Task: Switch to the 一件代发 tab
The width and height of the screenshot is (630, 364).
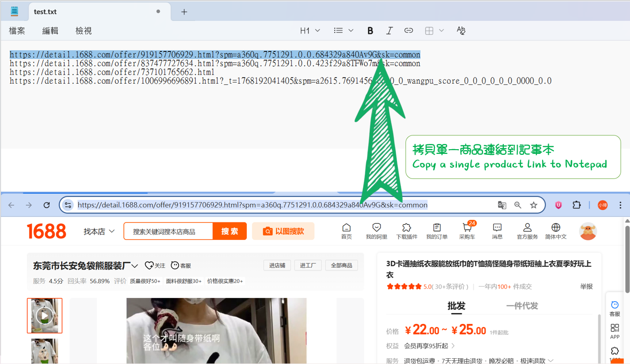Action: (522, 306)
